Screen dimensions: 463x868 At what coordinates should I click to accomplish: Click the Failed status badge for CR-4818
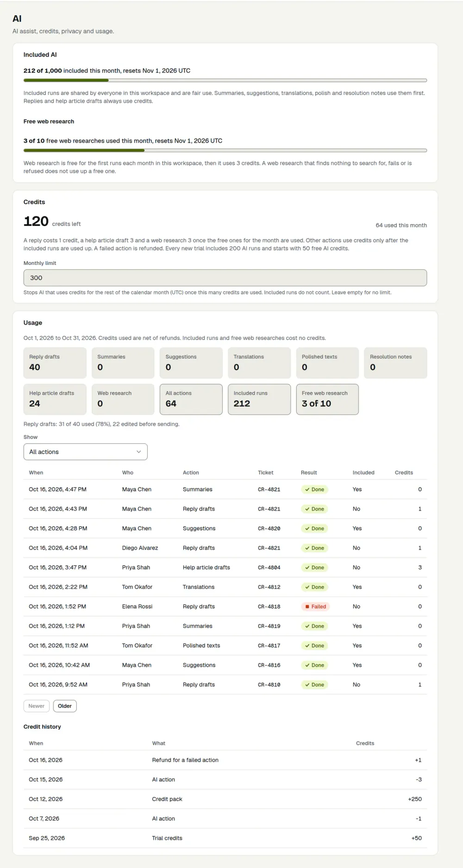315,606
